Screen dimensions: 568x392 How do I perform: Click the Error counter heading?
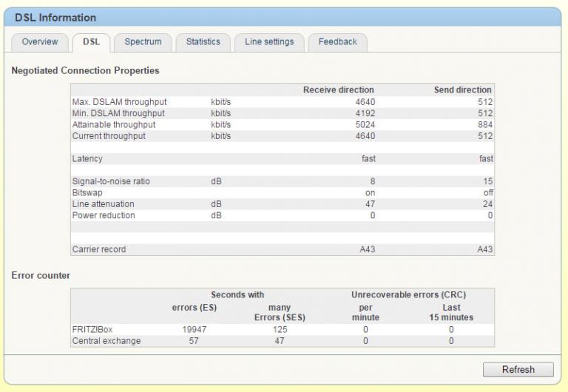coord(41,275)
